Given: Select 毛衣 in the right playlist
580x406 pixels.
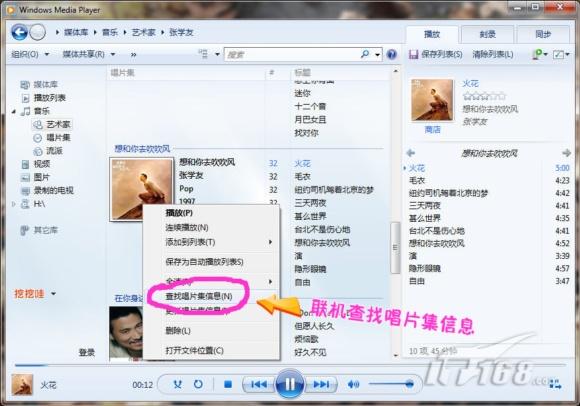Looking at the screenshot, I should [x=417, y=181].
